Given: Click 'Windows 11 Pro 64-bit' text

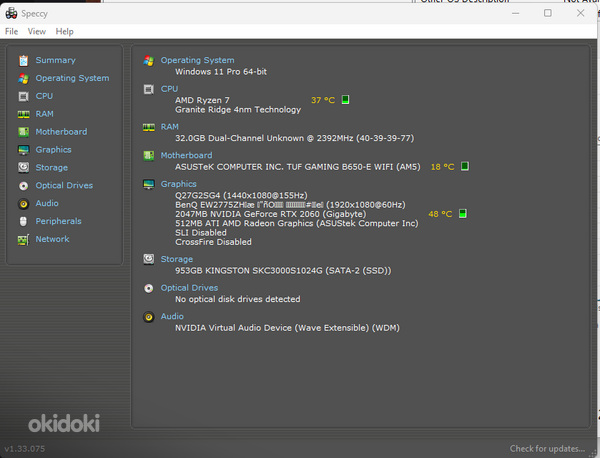Looking at the screenshot, I should click(221, 72).
